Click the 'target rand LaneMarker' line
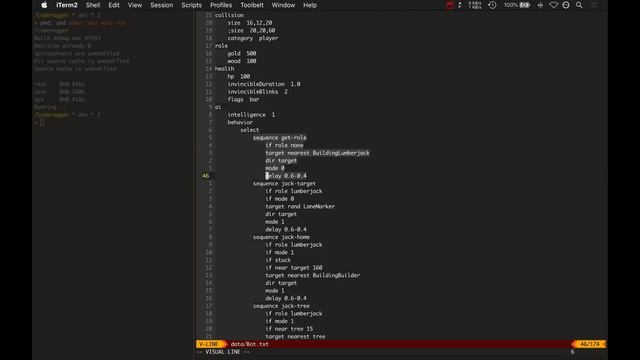Image resolution: width=640 pixels, height=360 pixels. (300, 207)
